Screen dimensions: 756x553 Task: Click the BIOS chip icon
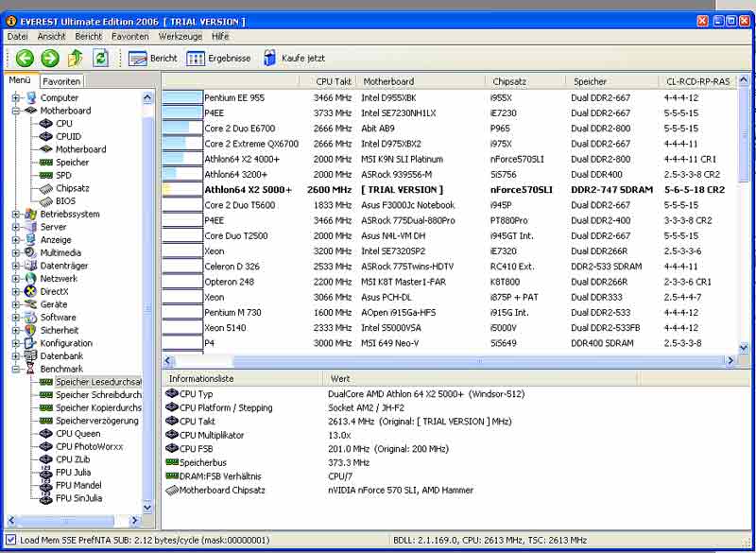click(x=45, y=201)
